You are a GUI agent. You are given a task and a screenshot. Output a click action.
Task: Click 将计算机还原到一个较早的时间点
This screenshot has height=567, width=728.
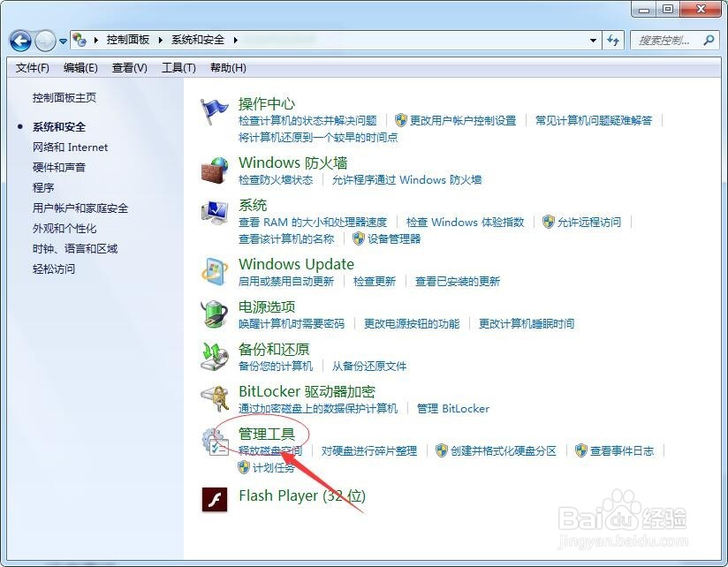pos(318,138)
